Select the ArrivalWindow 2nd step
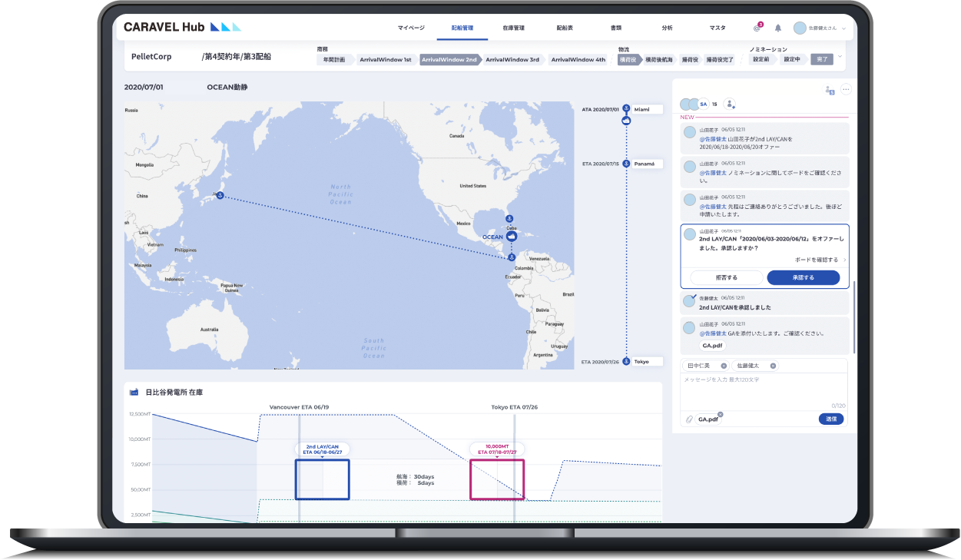 pos(449,59)
